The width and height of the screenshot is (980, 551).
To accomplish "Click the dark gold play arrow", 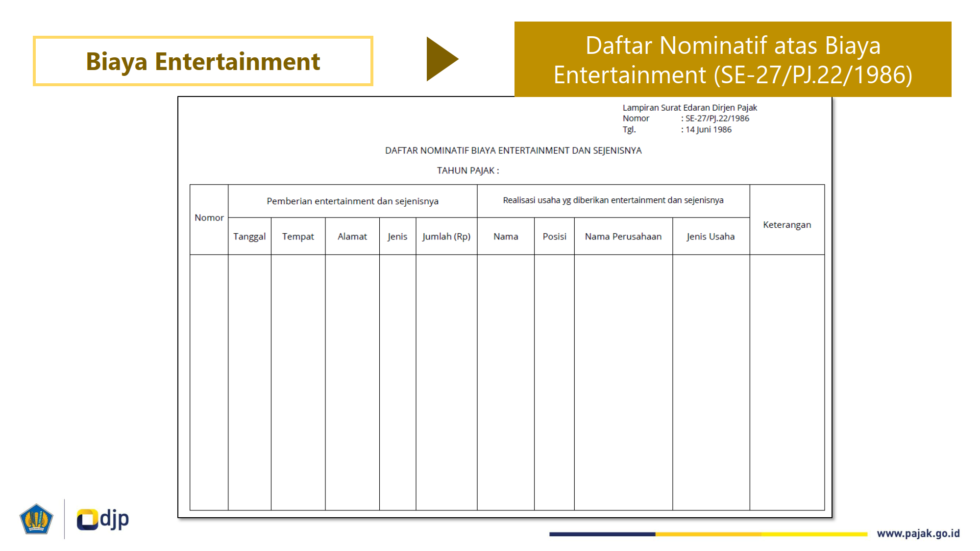I will (442, 59).
